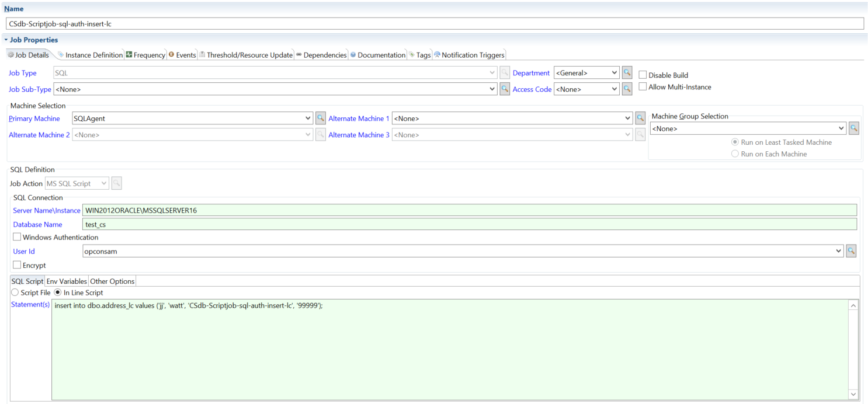Open Other Options sub-tab

click(x=112, y=281)
